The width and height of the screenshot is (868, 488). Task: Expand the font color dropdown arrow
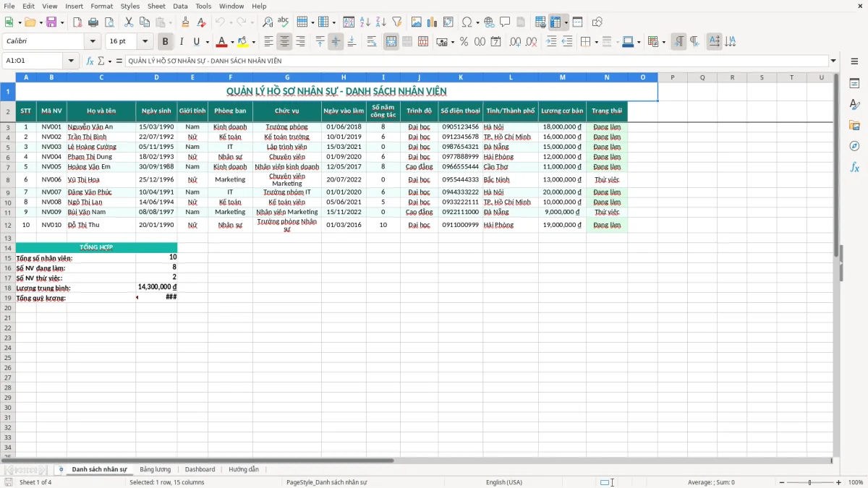pos(232,42)
